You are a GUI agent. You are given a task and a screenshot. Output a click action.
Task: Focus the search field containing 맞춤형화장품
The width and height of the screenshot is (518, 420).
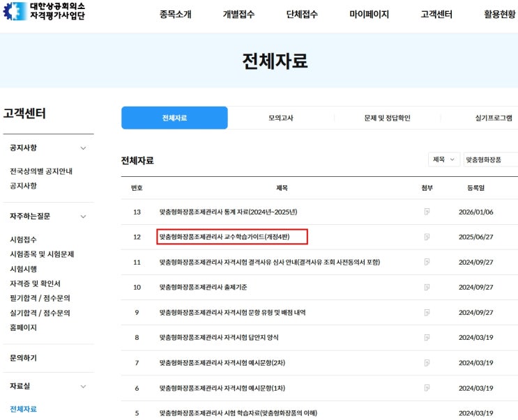(491, 160)
